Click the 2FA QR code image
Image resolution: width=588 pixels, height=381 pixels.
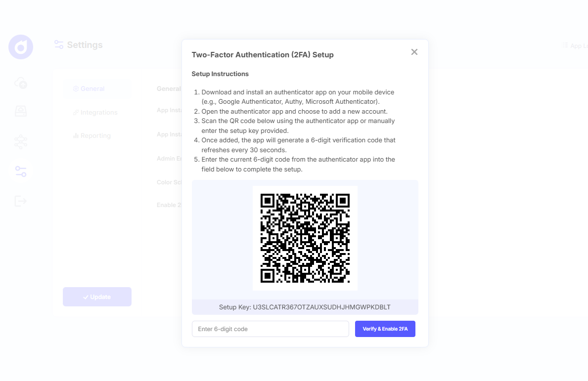[305, 238]
